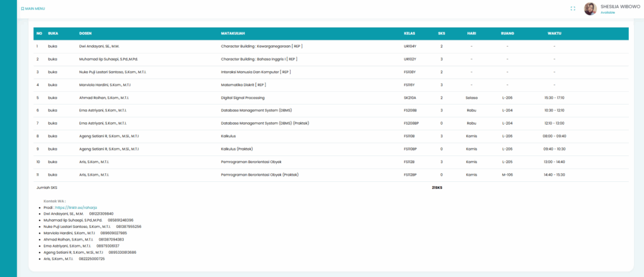
Task: Select class code SK210A
Action: coord(410,98)
